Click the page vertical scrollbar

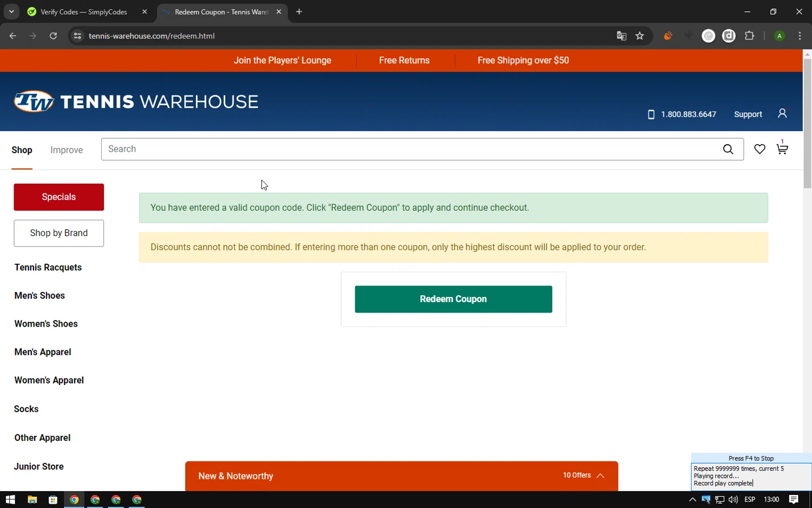[x=807, y=123]
